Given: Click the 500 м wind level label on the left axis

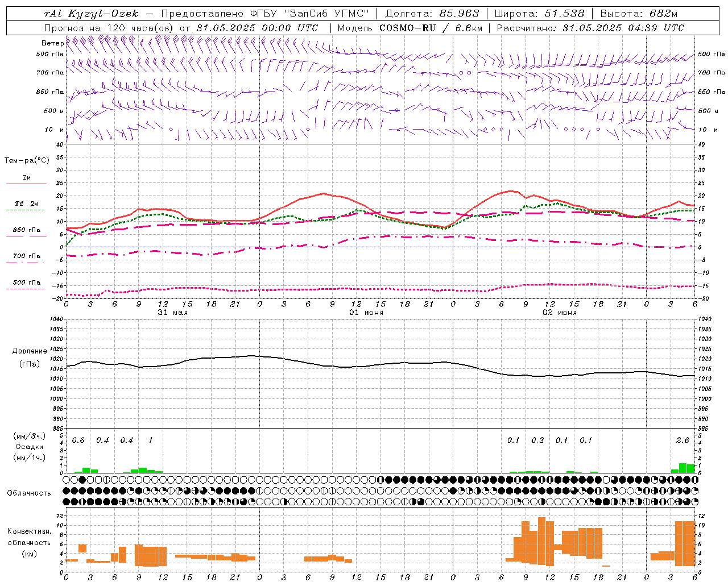Looking at the screenshot, I should (x=54, y=111).
